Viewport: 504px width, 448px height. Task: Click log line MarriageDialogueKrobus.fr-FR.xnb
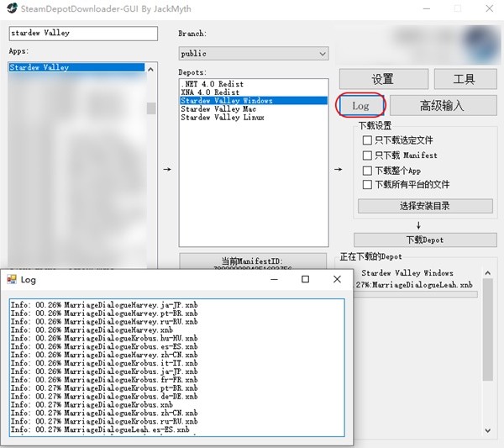click(x=104, y=380)
